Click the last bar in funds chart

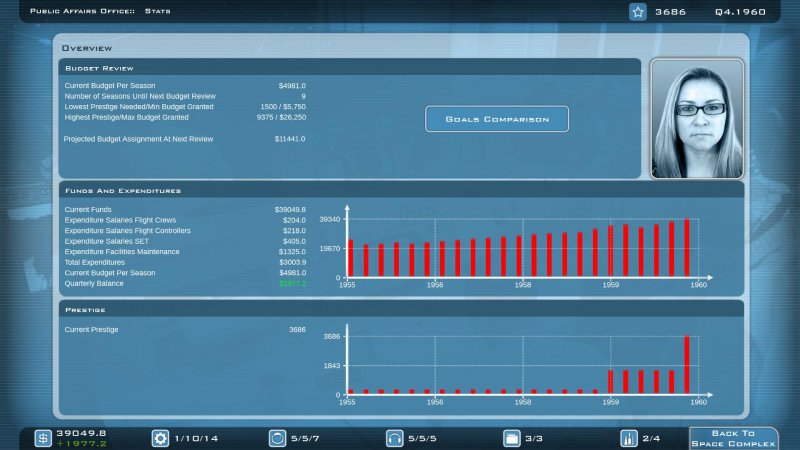(x=687, y=248)
